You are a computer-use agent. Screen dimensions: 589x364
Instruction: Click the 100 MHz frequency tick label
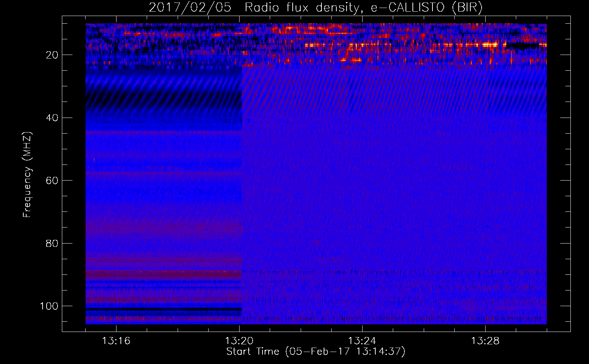[x=49, y=306]
